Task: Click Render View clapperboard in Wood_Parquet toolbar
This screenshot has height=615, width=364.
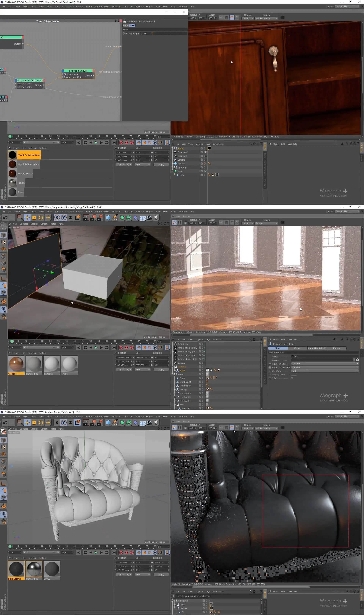Action: tap(85, 218)
